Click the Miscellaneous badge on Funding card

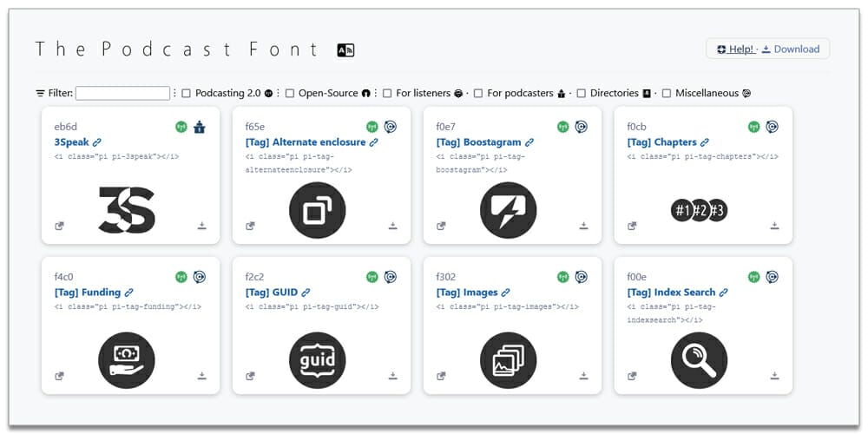click(x=200, y=277)
